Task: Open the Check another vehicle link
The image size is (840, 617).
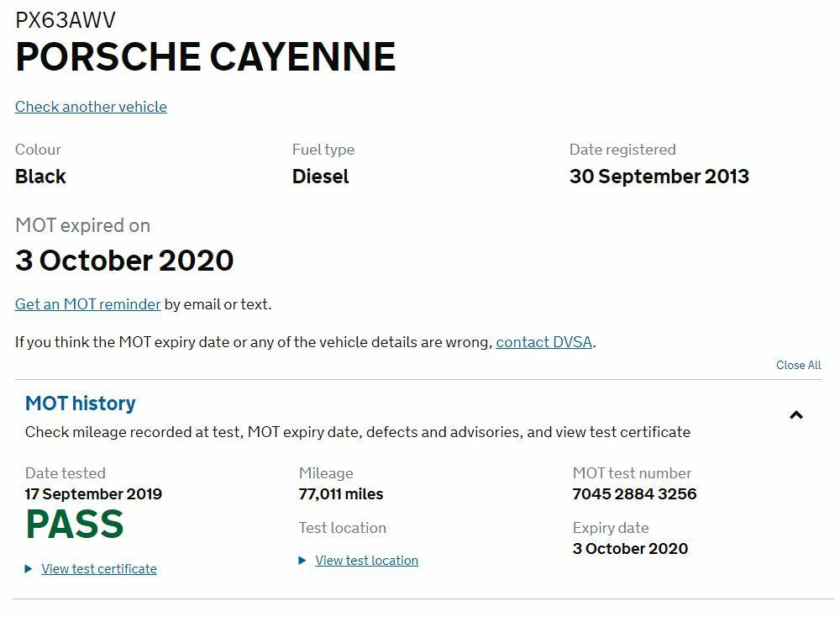Action: [x=91, y=107]
